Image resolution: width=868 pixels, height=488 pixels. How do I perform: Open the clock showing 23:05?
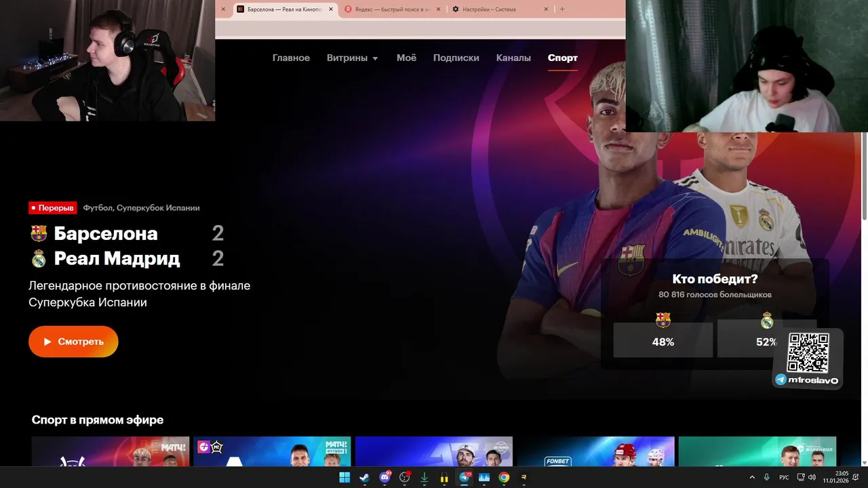click(835, 477)
